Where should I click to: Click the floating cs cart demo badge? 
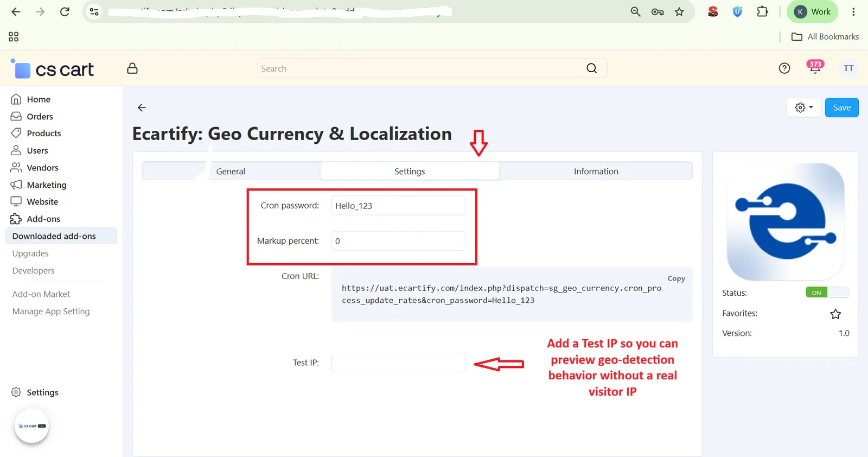(31, 426)
